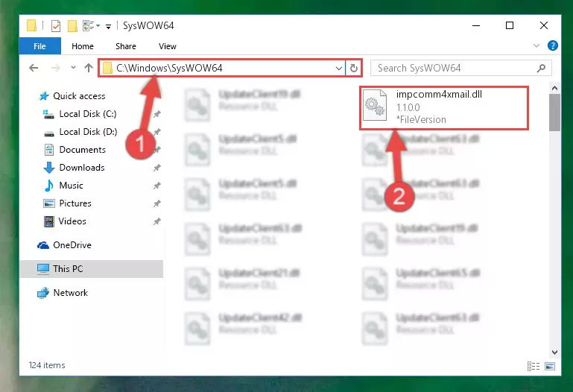Image resolution: width=573 pixels, height=392 pixels.
Task: Select Local Disk (D:) in navigation pane
Action: 88,132
